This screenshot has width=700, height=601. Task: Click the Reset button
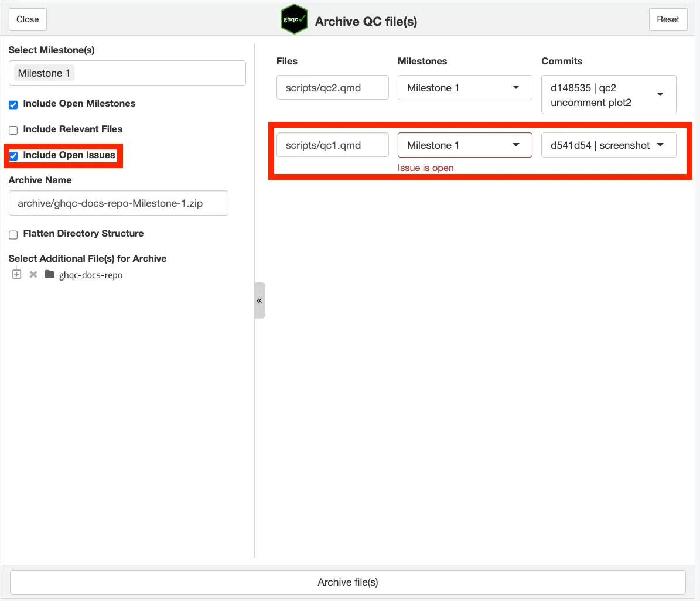[x=668, y=19]
